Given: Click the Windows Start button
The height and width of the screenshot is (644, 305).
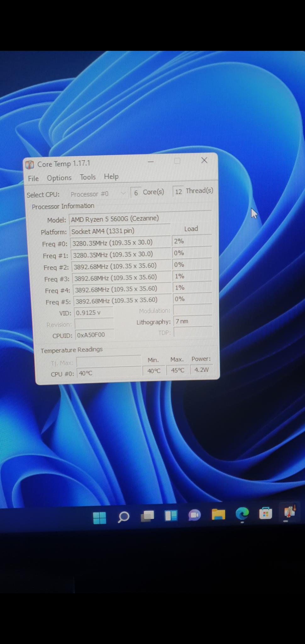Looking at the screenshot, I should [100, 518].
